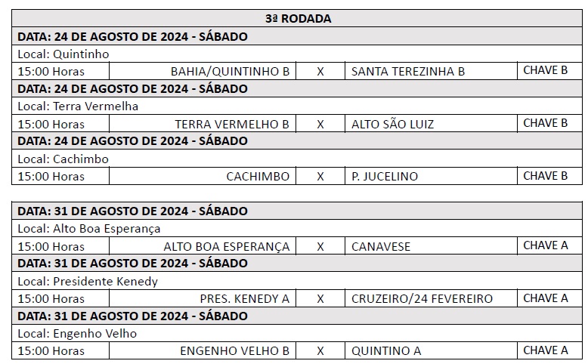Select the SANTA TEREZINHA B cell
Viewport: 588px width, 364px height.
(431, 71)
